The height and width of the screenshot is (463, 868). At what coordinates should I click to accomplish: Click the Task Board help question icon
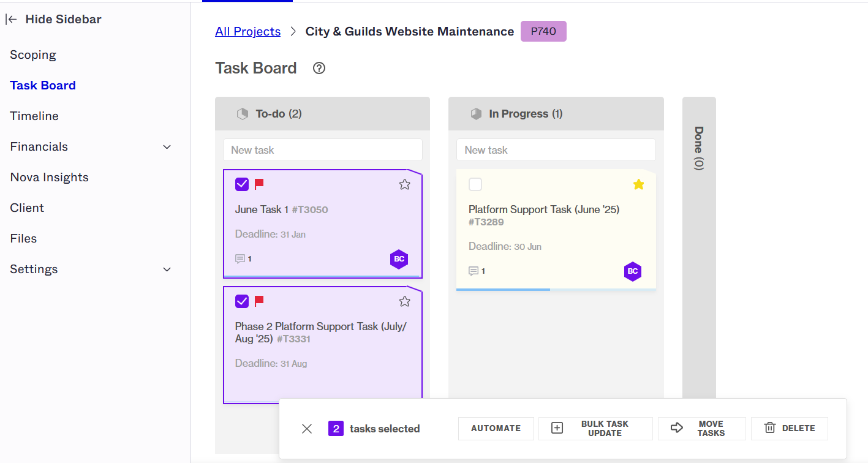tap(319, 68)
